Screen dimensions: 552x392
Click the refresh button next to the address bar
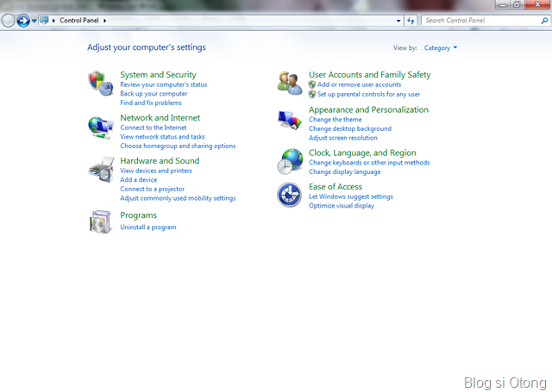click(x=411, y=21)
